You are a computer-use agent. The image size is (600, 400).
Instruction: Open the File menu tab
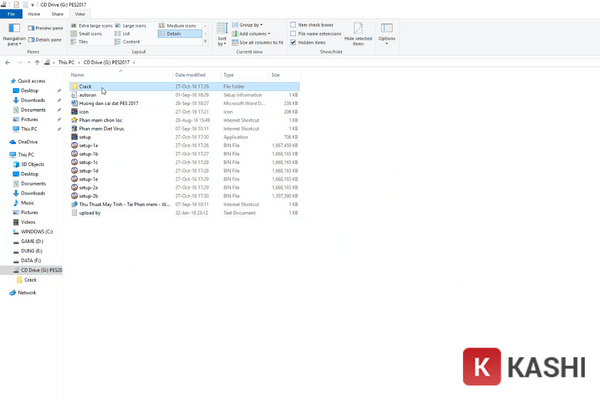pos(11,15)
